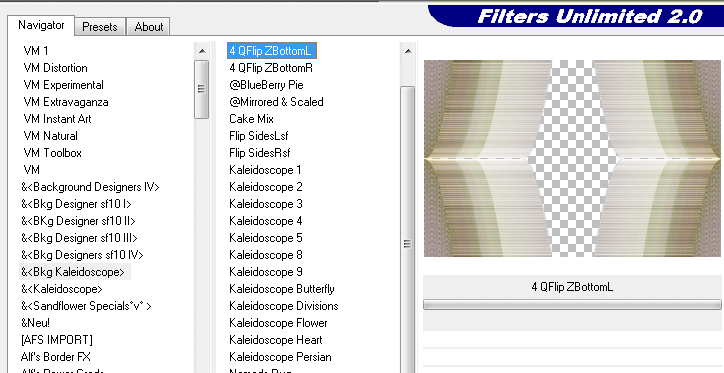Choose Kaleidoscope Flower filter

(x=278, y=323)
